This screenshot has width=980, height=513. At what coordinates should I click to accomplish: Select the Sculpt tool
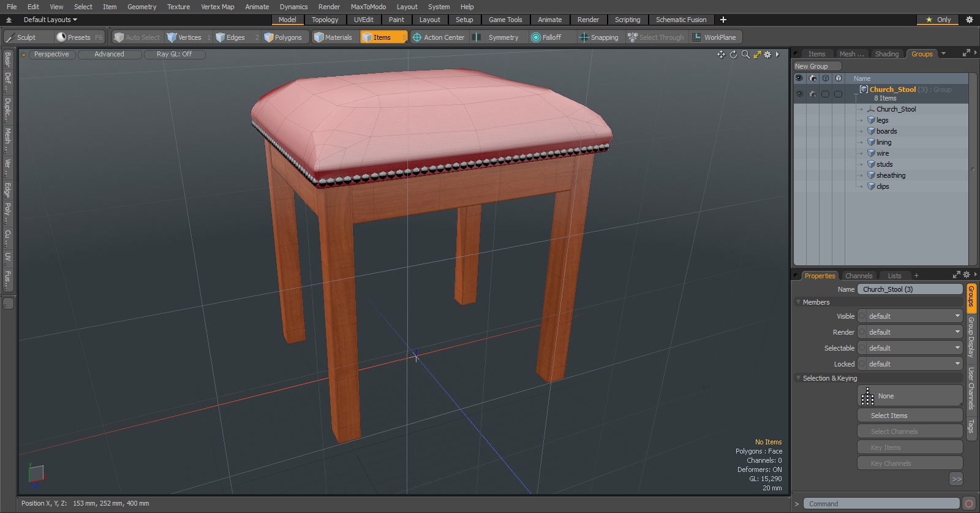pyautogui.click(x=28, y=37)
